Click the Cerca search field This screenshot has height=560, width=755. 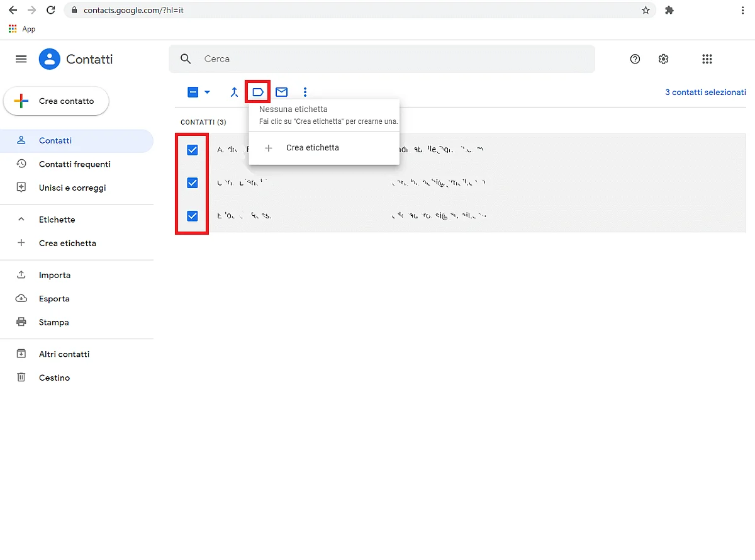coord(382,59)
